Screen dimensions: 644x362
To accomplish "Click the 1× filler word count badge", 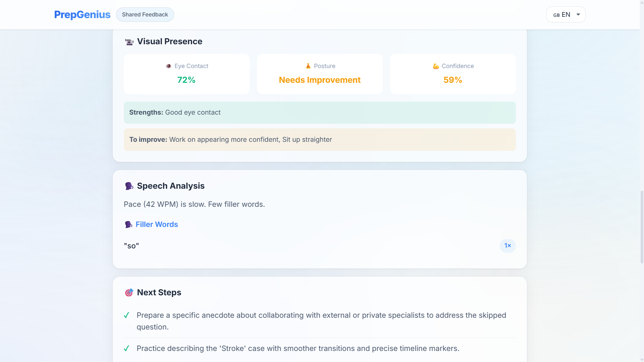I will coord(507,246).
